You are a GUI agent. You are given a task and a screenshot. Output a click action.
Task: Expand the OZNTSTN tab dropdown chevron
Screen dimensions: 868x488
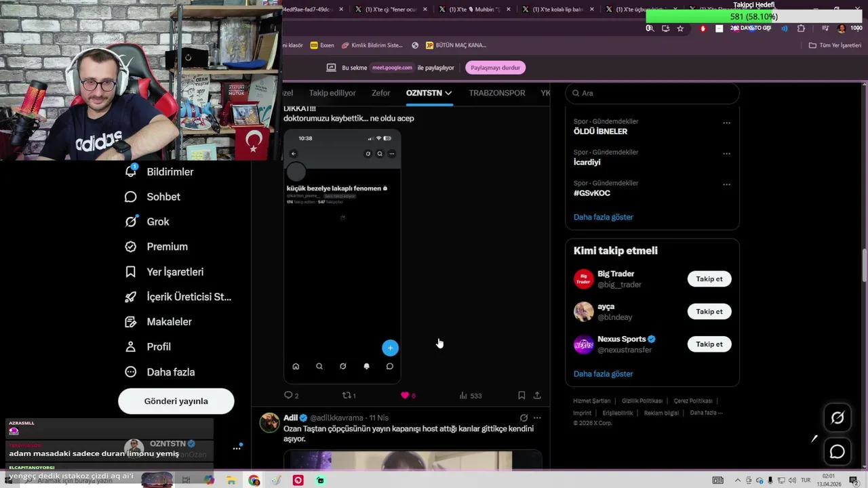(448, 94)
